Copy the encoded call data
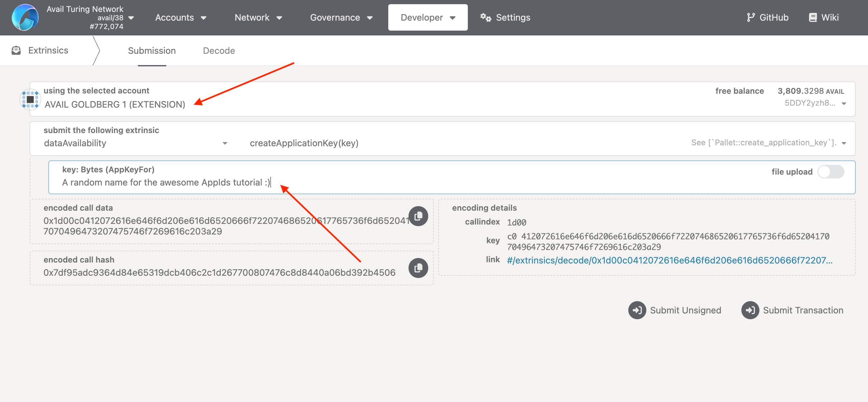 pos(418,216)
